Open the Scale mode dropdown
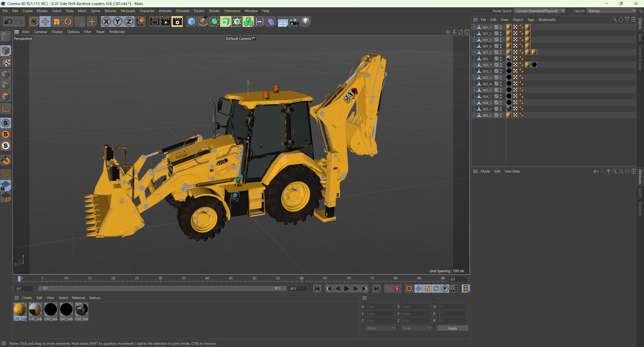Viewport: 644px width, 347px height. 416,328
